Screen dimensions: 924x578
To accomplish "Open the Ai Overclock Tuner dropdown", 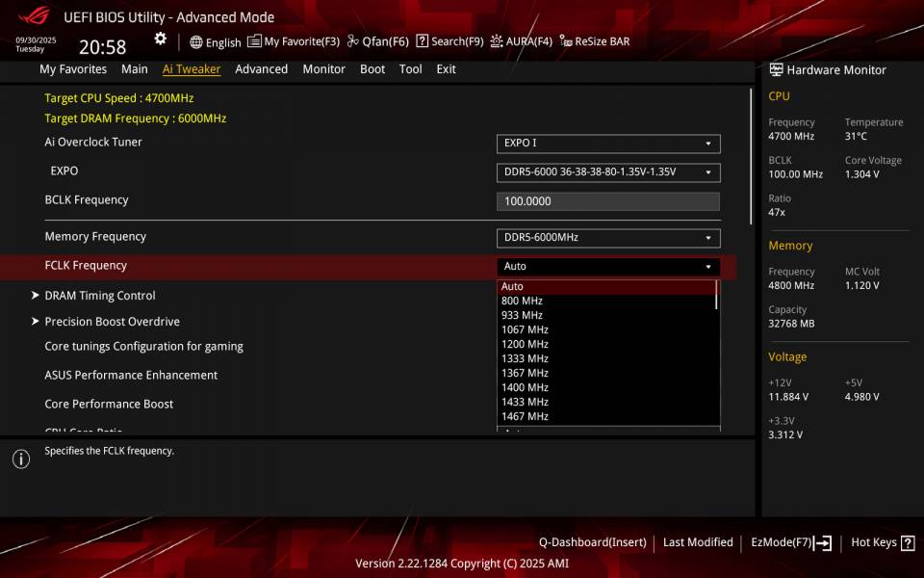I will [608, 144].
